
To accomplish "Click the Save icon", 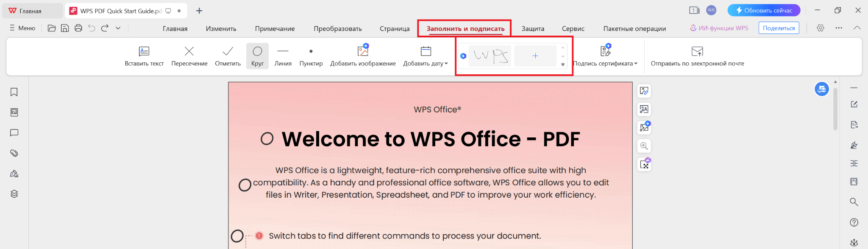I will [x=65, y=28].
